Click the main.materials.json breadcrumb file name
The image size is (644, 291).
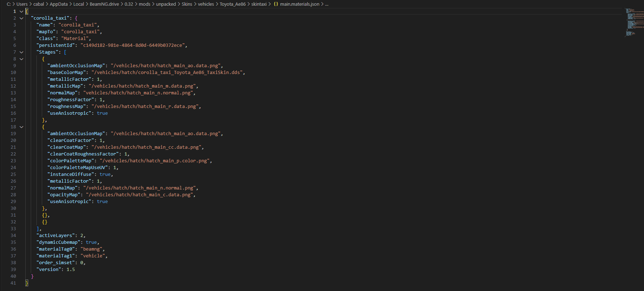click(x=300, y=4)
